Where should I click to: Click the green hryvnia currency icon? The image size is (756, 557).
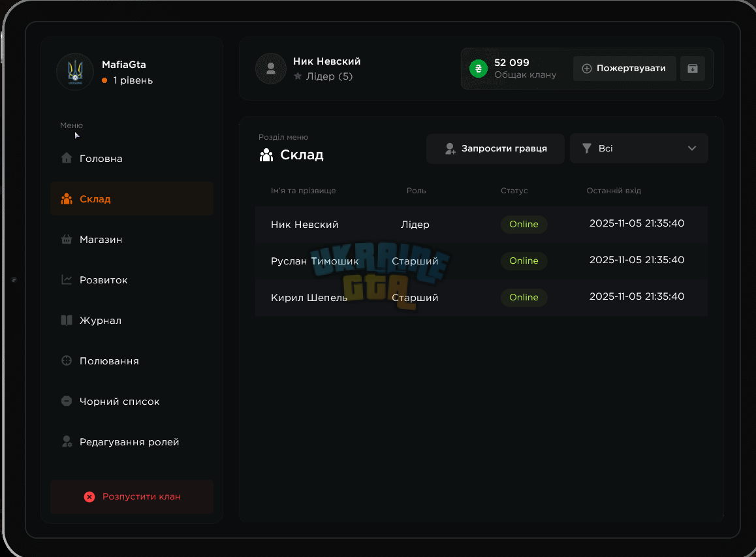coord(479,69)
